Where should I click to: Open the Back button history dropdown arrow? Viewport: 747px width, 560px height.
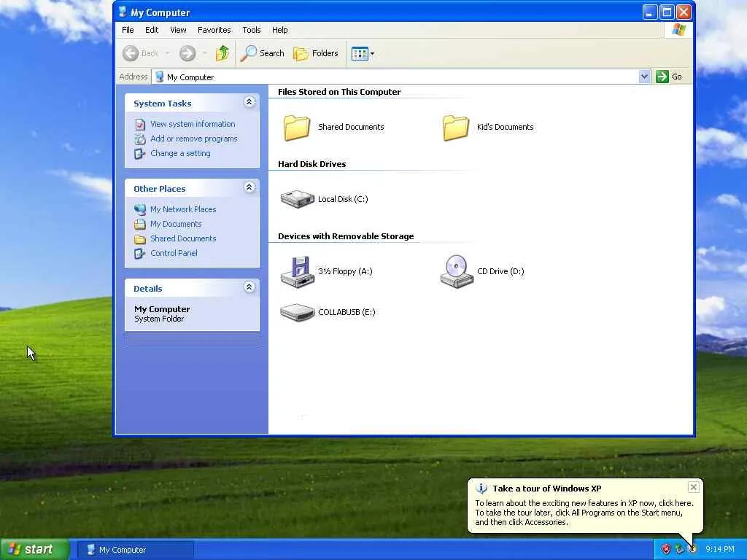(167, 53)
